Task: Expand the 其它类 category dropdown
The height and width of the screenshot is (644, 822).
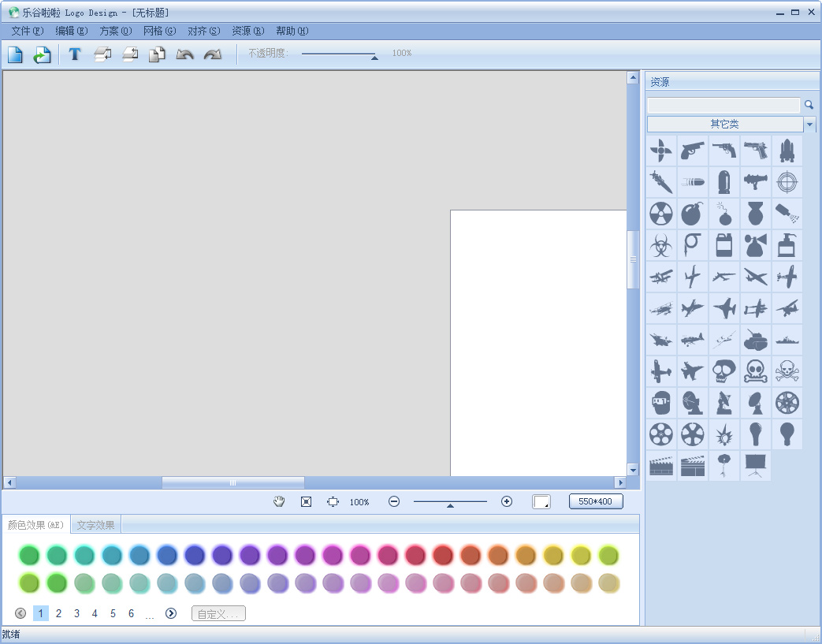Action: 810,125
